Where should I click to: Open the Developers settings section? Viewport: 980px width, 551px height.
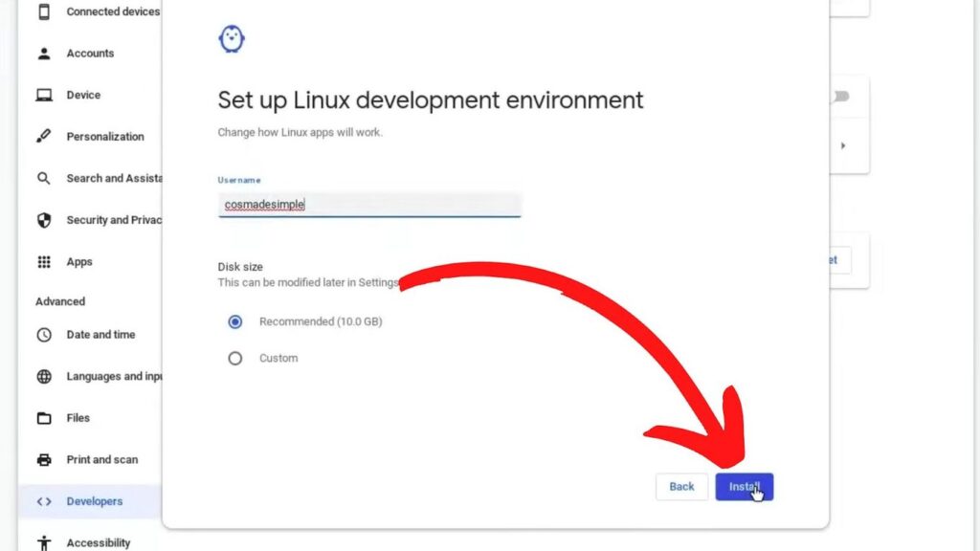tap(94, 501)
